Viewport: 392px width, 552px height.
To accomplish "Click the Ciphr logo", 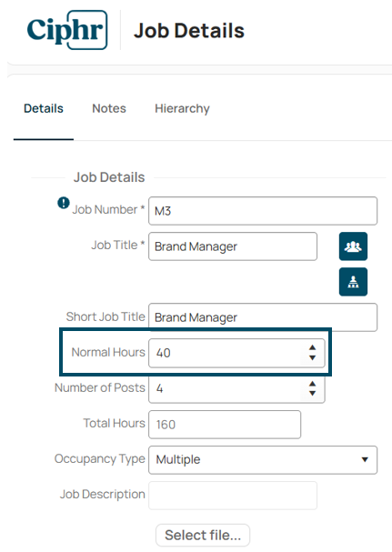I will click(x=67, y=30).
